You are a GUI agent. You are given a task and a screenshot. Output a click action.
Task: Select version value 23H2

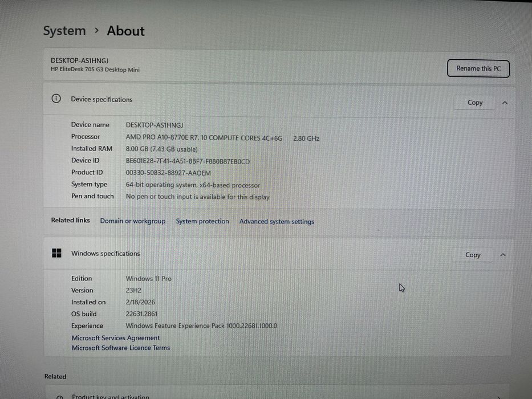(x=133, y=291)
